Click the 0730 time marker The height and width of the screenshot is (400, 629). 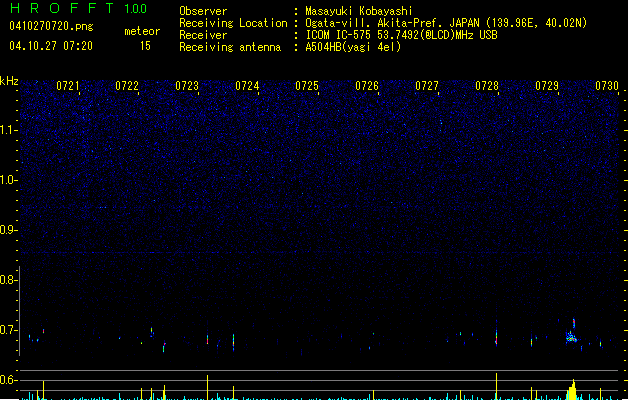(x=607, y=86)
